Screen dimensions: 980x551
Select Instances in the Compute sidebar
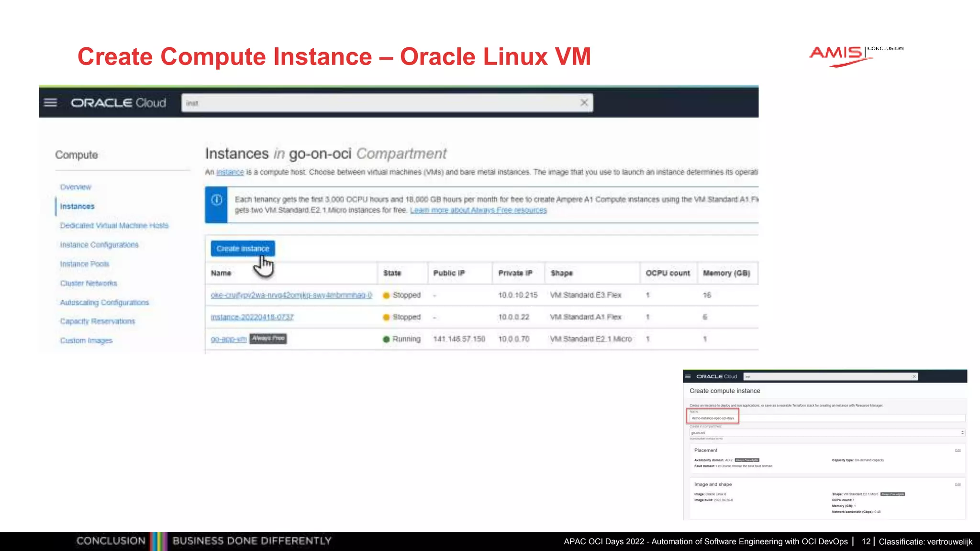tap(77, 206)
